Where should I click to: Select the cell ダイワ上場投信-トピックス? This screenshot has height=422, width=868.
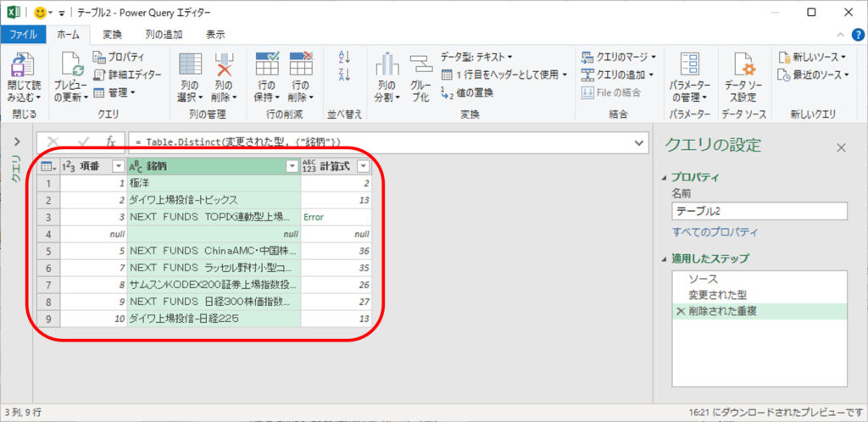pyautogui.click(x=214, y=200)
